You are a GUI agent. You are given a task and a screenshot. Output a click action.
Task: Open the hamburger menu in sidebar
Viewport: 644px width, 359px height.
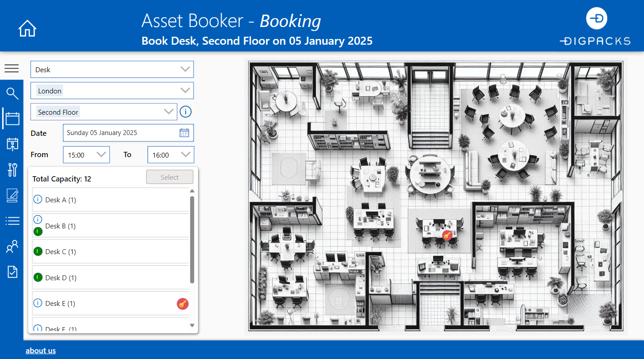12,68
